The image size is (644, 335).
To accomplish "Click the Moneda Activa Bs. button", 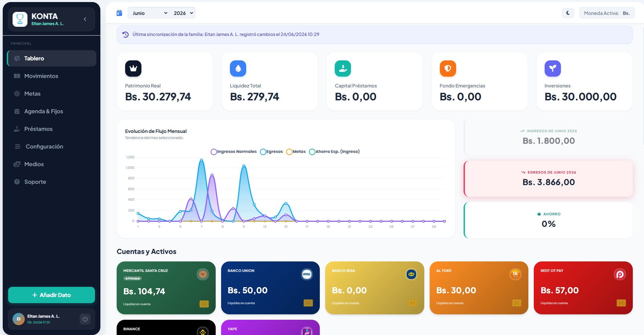I will click(x=607, y=13).
